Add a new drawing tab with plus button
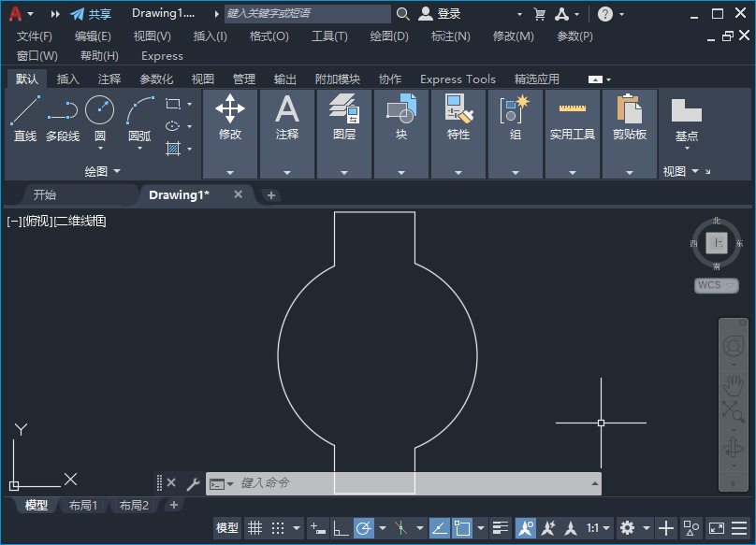The image size is (756, 545). coord(271,195)
